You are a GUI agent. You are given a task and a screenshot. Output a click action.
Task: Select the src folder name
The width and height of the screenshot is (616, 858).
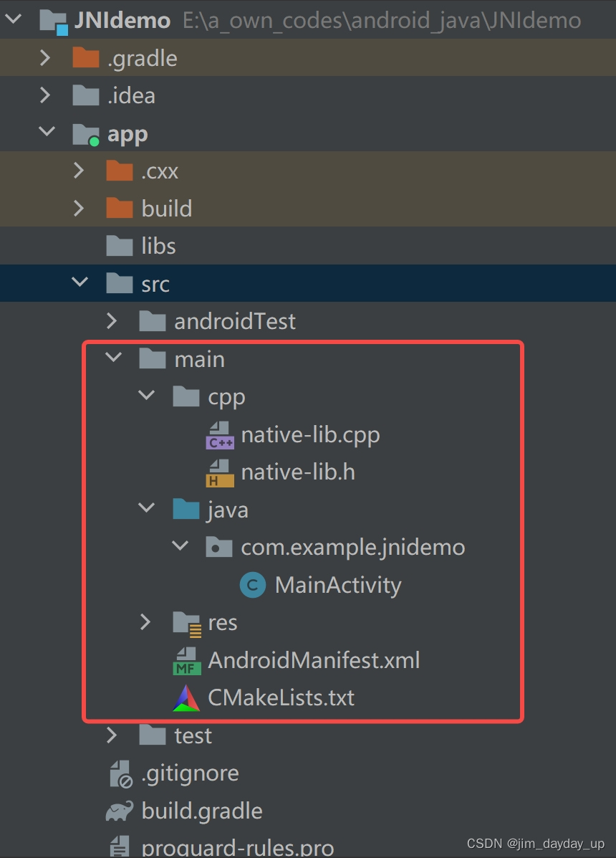[x=155, y=285]
